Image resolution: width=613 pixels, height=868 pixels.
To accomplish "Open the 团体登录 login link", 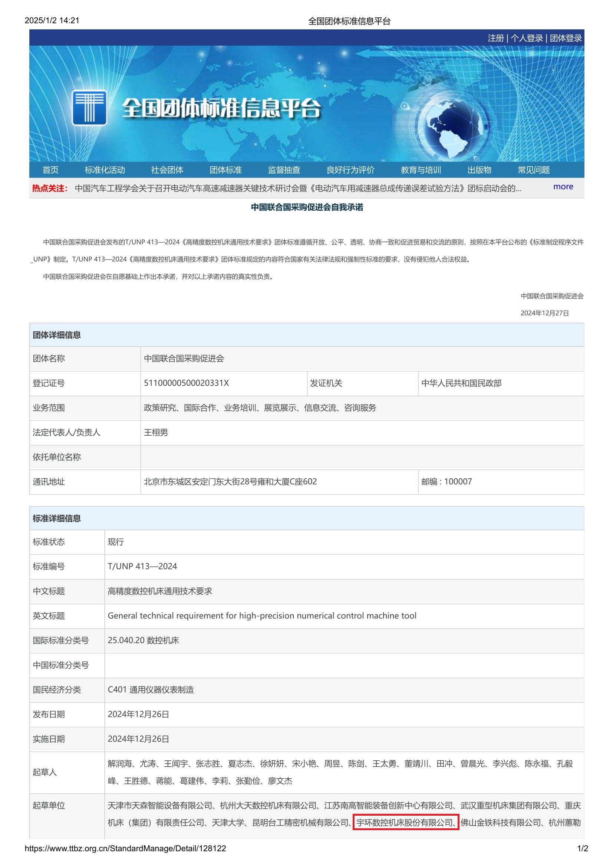I will [566, 38].
